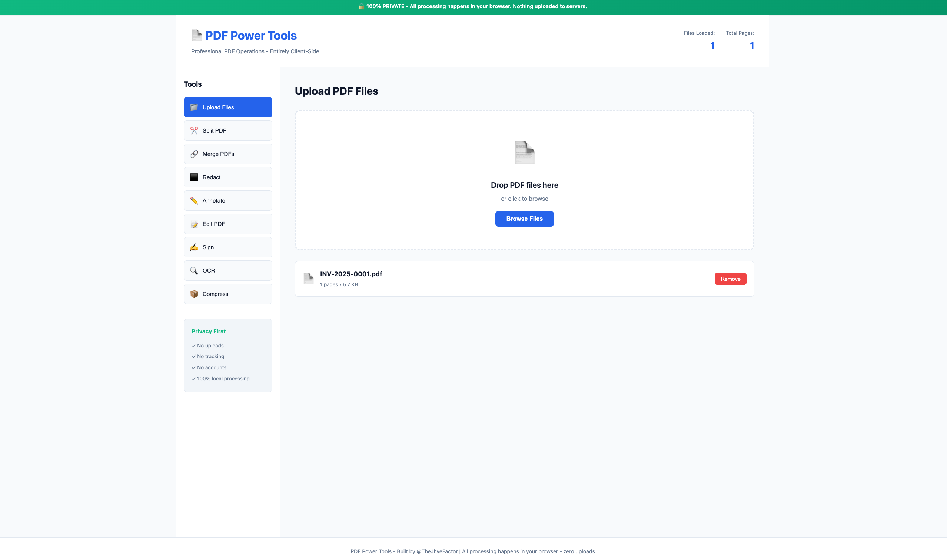Click the black square Redact icon
Viewport: 947px width, 560px height.
[194, 177]
